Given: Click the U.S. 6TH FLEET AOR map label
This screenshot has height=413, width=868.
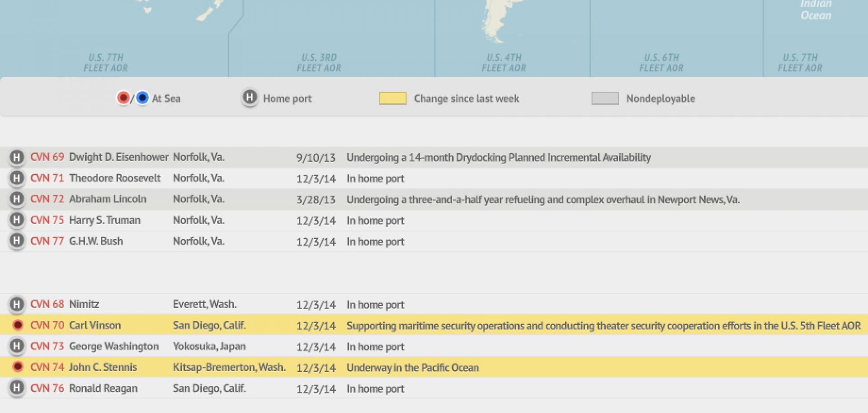Looking at the screenshot, I should pyautogui.click(x=661, y=63).
